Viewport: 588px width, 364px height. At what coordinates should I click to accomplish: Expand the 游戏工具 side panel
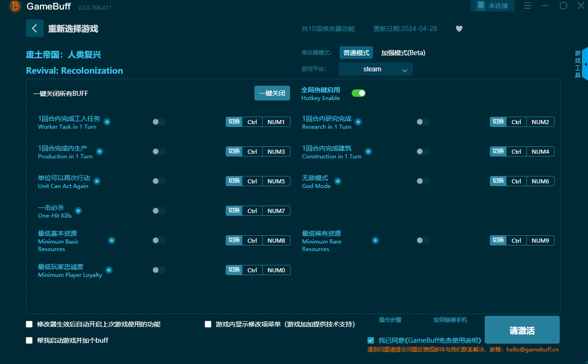point(585,64)
